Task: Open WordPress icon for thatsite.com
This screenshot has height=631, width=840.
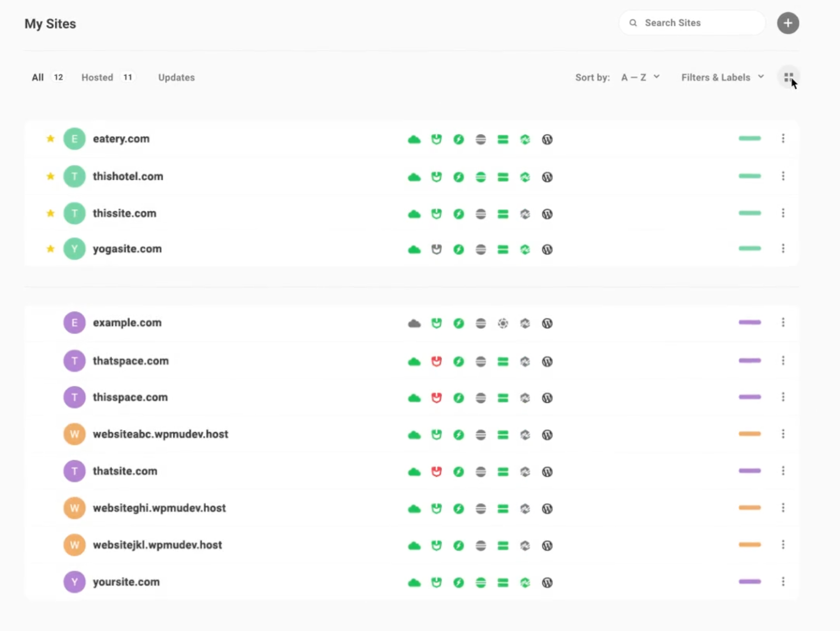Action: [x=547, y=472]
